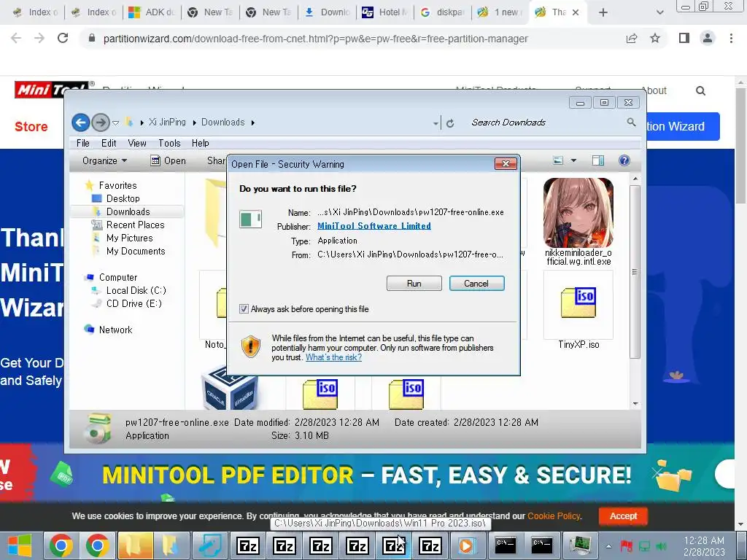
Task: Open the MiniTool Software Limited publisher link
Action: click(374, 226)
